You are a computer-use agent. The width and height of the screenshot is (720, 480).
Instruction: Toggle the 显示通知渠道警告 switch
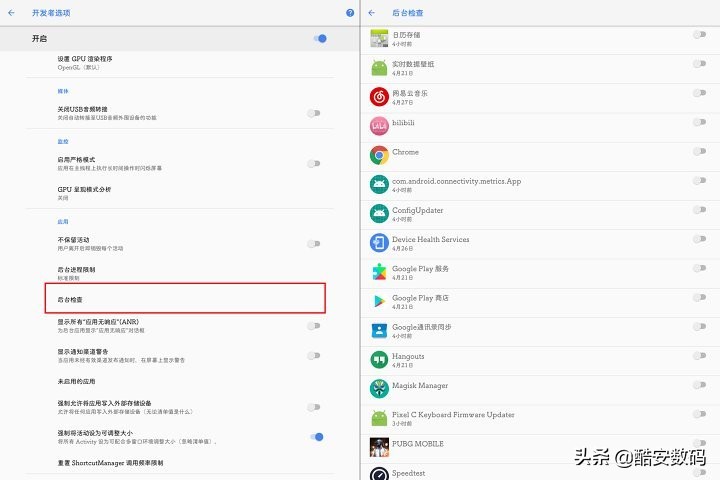pyautogui.click(x=314, y=356)
